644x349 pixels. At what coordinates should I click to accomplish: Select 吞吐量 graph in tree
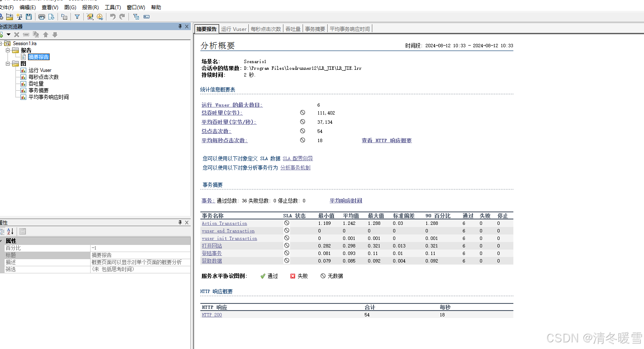(x=36, y=84)
